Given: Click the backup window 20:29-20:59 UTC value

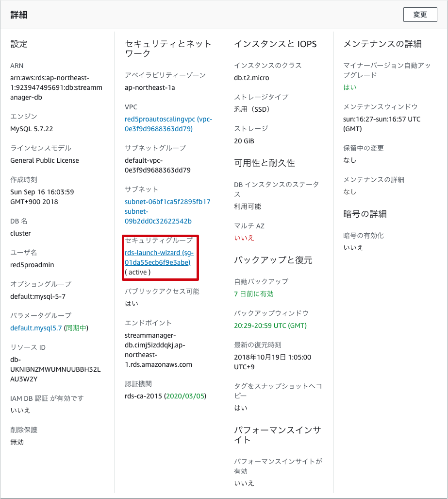Looking at the screenshot, I should [270, 326].
